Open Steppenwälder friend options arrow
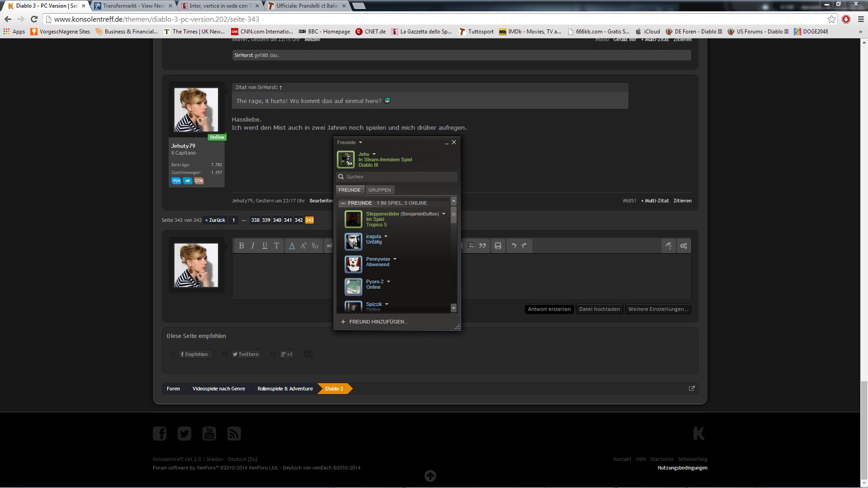This screenshot has width=868, height=488. (444, 214)
